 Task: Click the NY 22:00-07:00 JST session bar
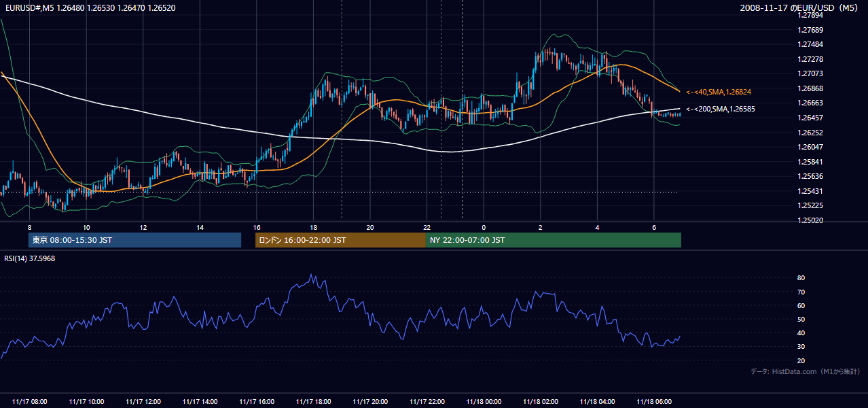pos(554,240)
